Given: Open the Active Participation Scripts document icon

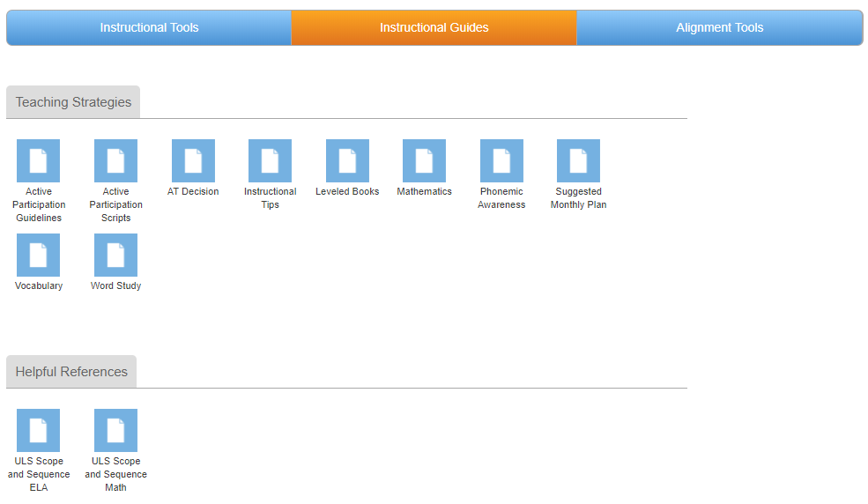Looking at the screenshot, I should click(115, 160).
